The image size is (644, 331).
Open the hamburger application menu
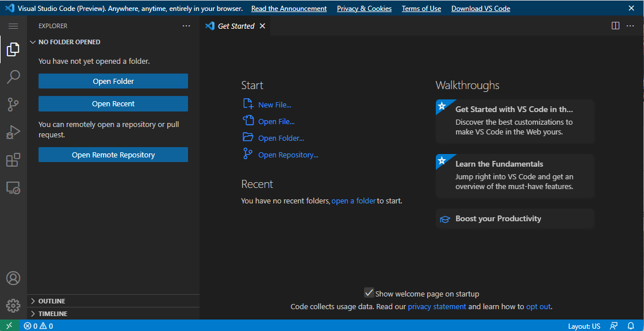pyautogui.click(x=13, y=26)
